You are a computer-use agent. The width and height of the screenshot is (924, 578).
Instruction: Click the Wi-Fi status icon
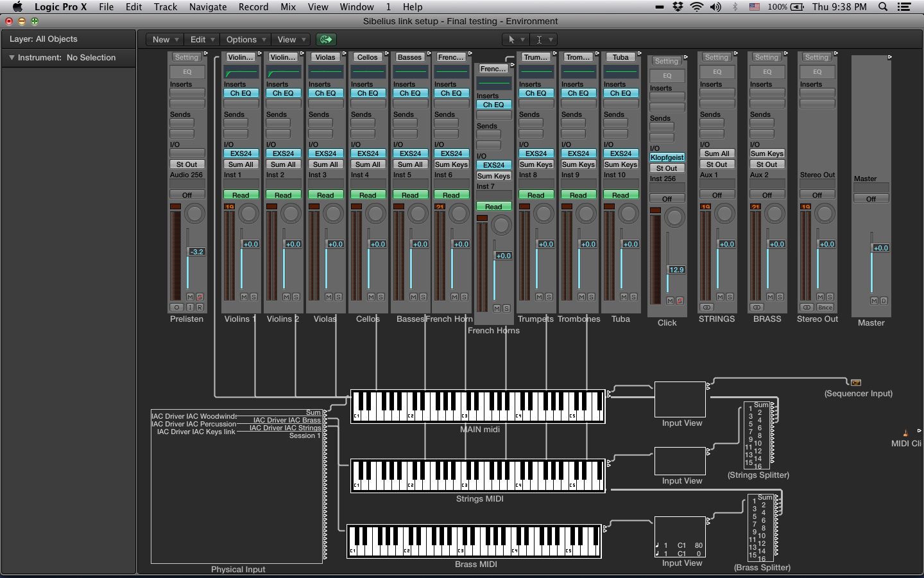(697, 7)
